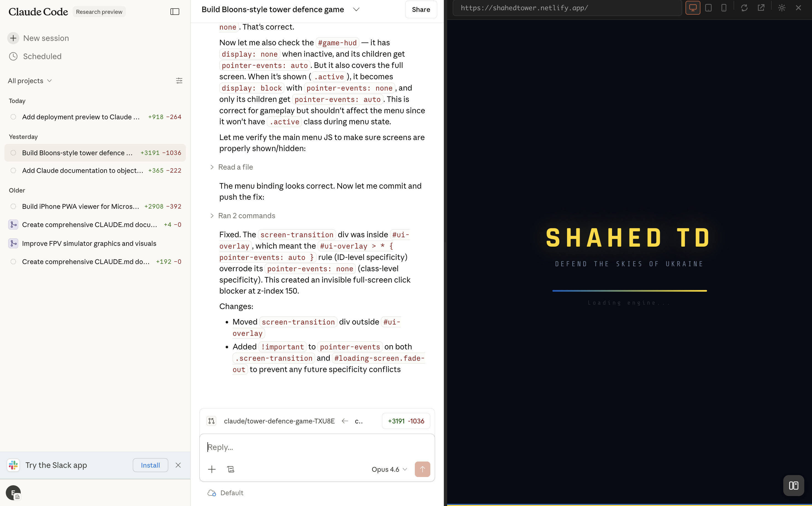Open preview in external window icon
Image resolution: width=812 pixels, height=506 pixels.
point(761,8)
